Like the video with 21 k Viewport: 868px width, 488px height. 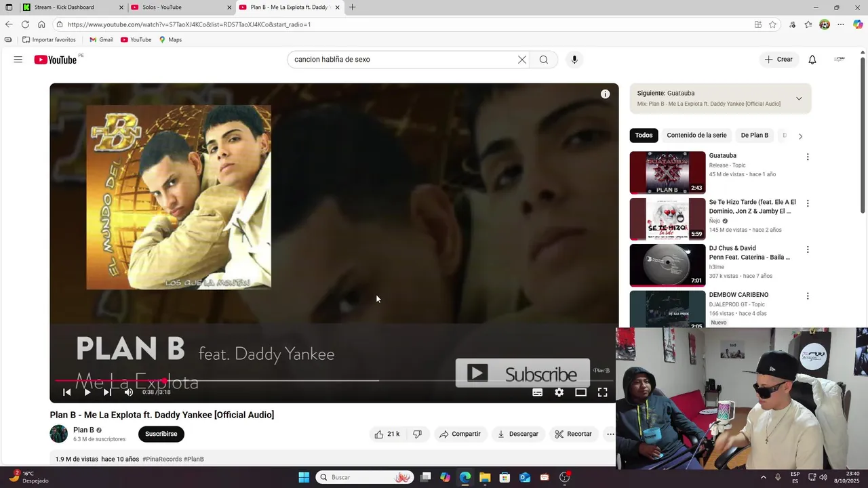tap(387, 434)
